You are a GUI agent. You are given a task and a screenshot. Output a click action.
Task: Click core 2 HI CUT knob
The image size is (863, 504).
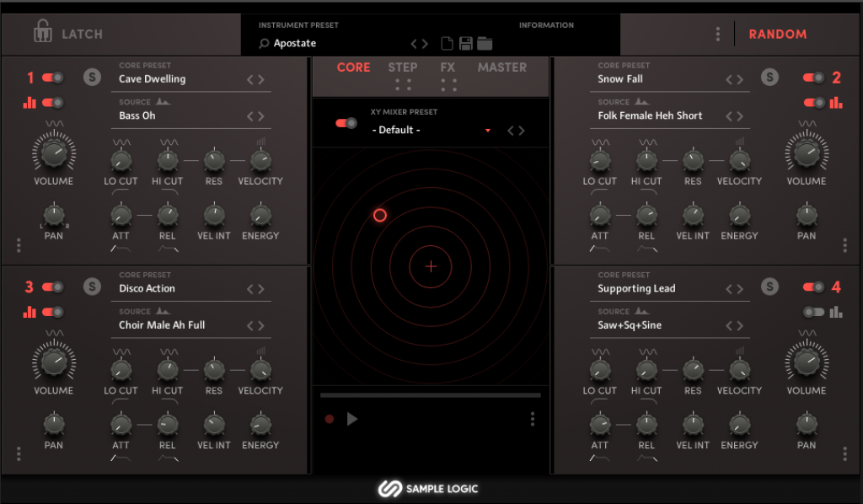point(646,160)
